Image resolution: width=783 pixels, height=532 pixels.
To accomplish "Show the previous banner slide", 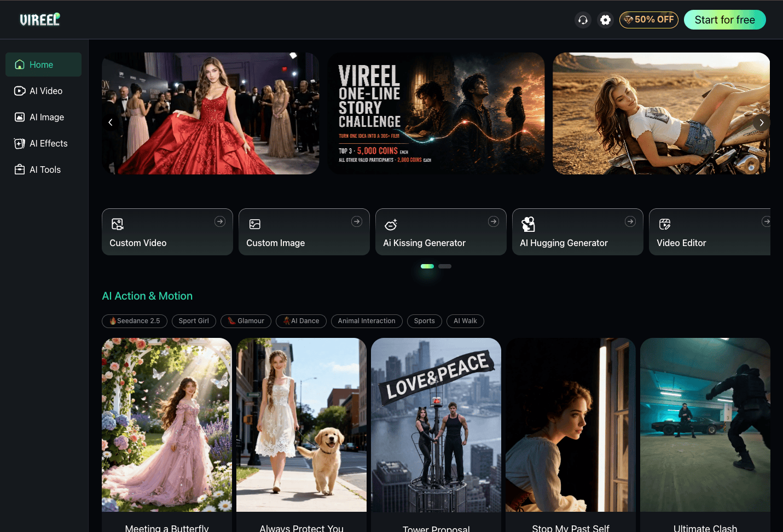I will pyautogui.click(x=111, y=122).
